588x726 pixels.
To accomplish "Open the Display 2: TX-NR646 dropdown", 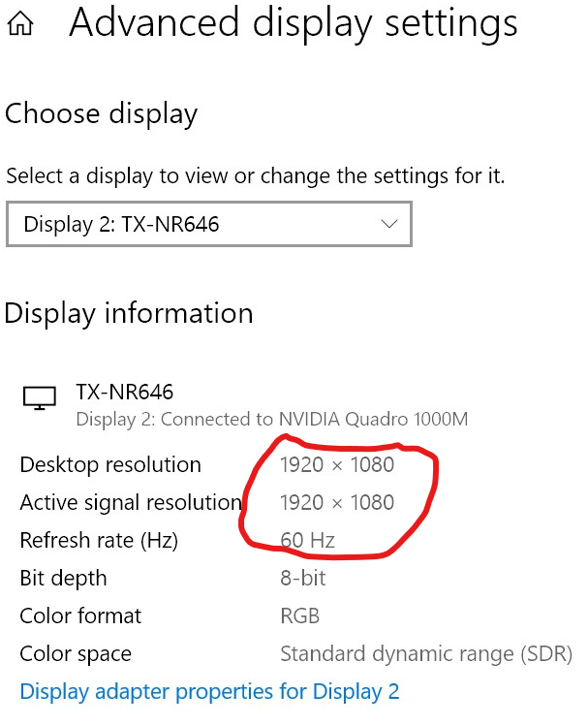I will point(208,225).
